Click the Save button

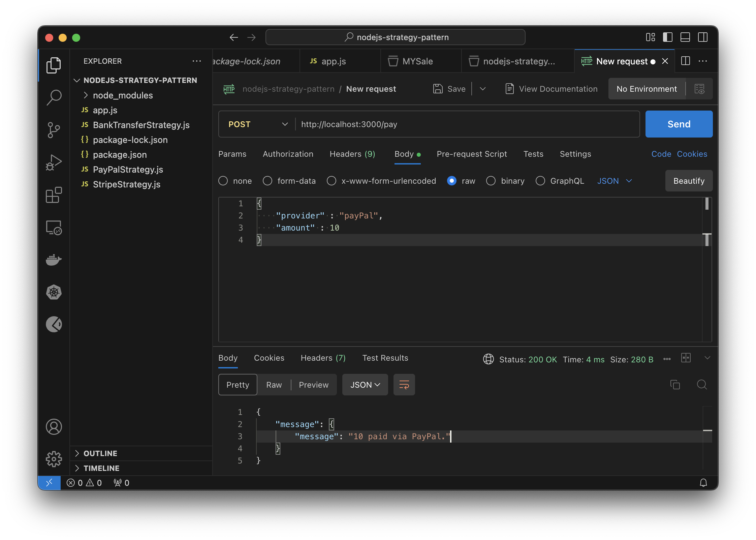[x=449, y=89]
